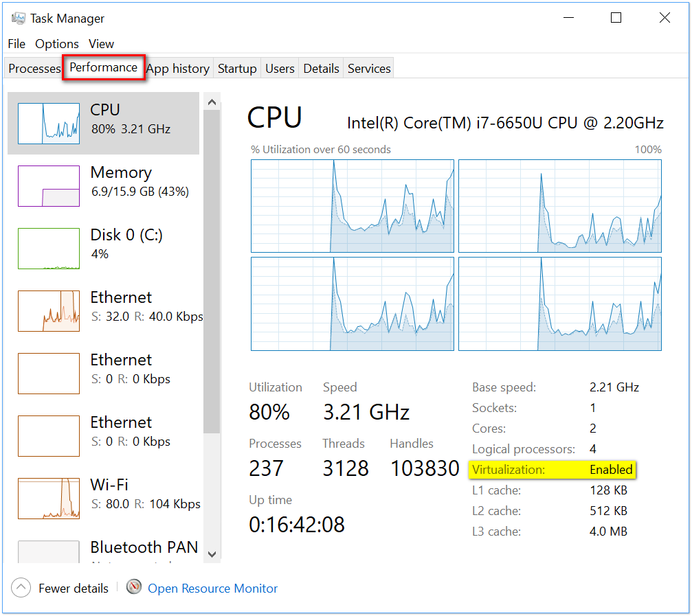Click the Fewer details label
The height and width of the screenshot is (616, 692).
[x=74, y=589]
